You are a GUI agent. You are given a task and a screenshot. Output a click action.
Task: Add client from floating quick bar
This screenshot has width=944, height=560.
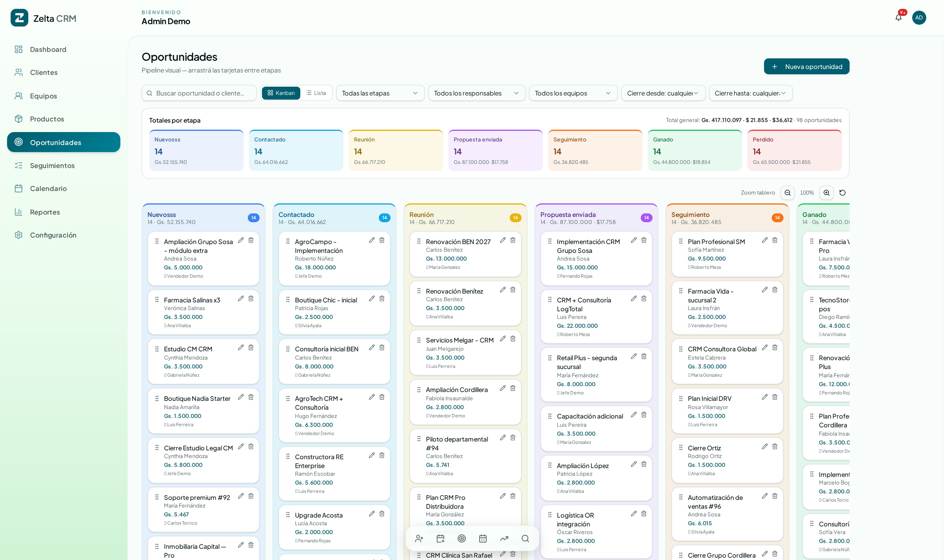pyautogui.click(x=419, y=538)
